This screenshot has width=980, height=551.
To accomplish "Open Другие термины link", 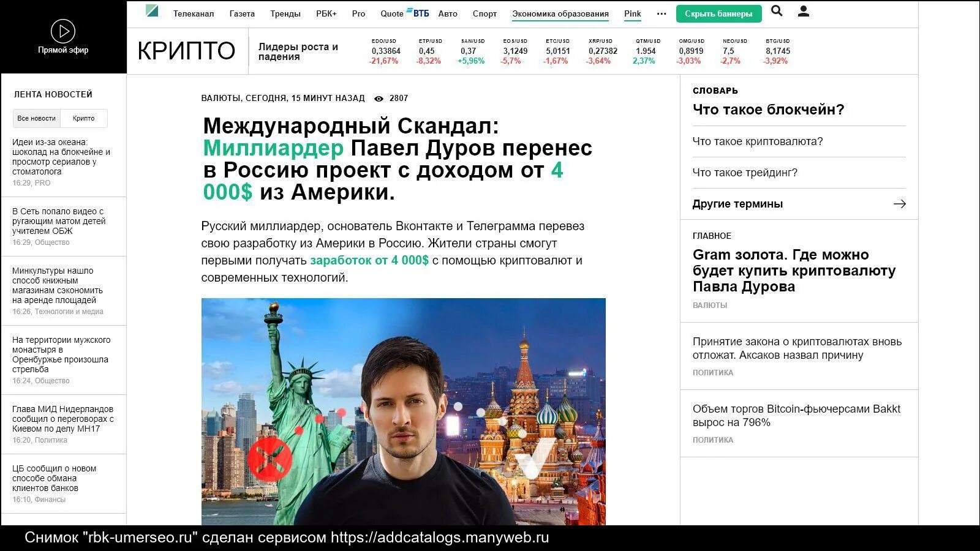I will point(737,204).
